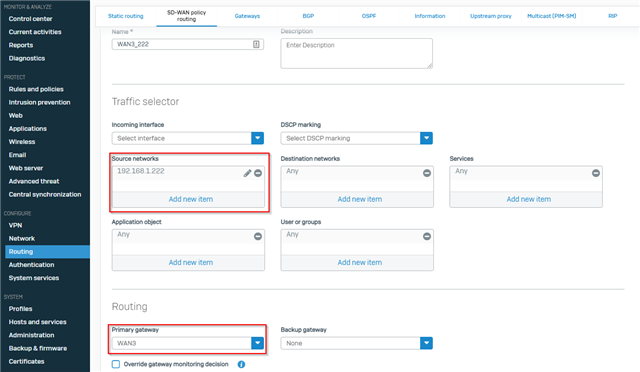This screenshot has height=372, width=640.
Task: Remove Any from Services list
Action: point(596,173)
